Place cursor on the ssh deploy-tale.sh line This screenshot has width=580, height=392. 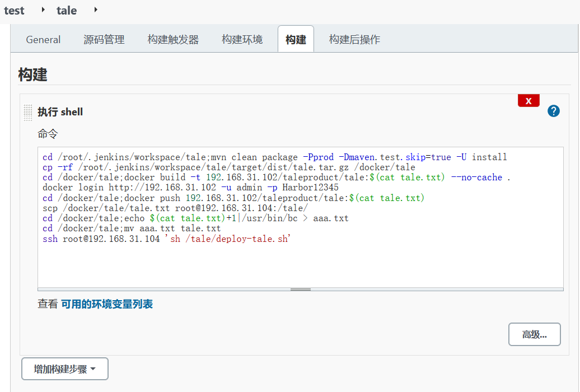click(167, 239)
